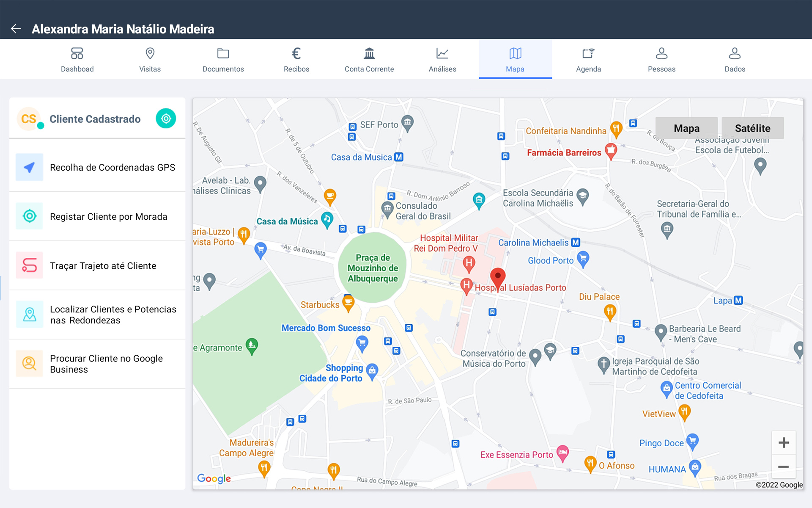The image size is (812, 508).
Task: Zoom out the map with minus button
Action: point(783,467)
